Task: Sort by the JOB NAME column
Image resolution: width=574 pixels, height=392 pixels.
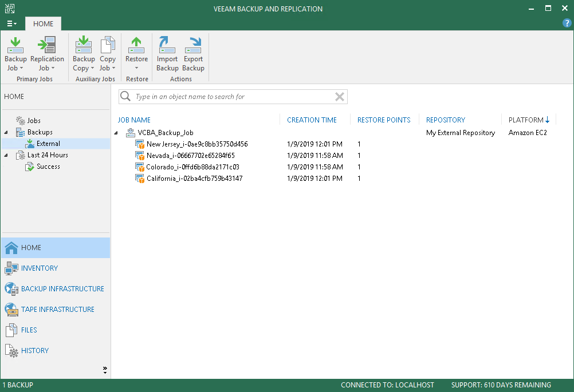Action: [x=134, y=120]
